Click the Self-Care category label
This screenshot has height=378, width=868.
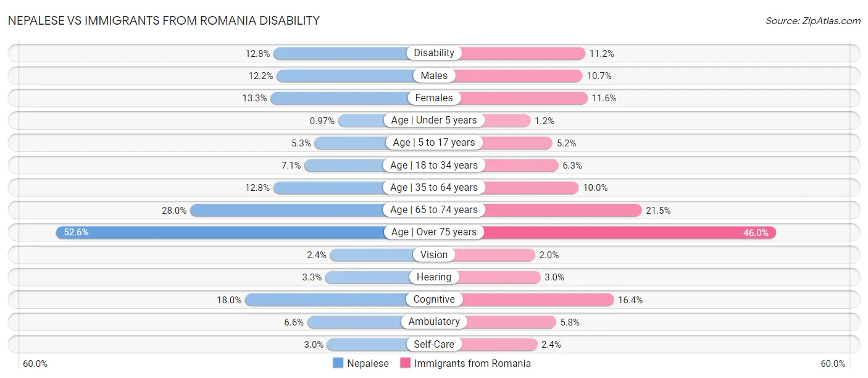coord(434,344)
